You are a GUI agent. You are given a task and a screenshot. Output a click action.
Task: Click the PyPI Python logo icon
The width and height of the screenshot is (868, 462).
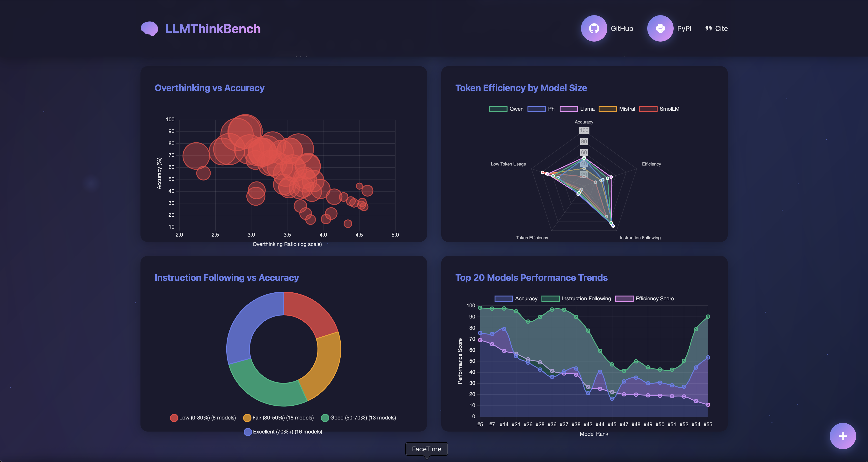(x=660, y=28)
